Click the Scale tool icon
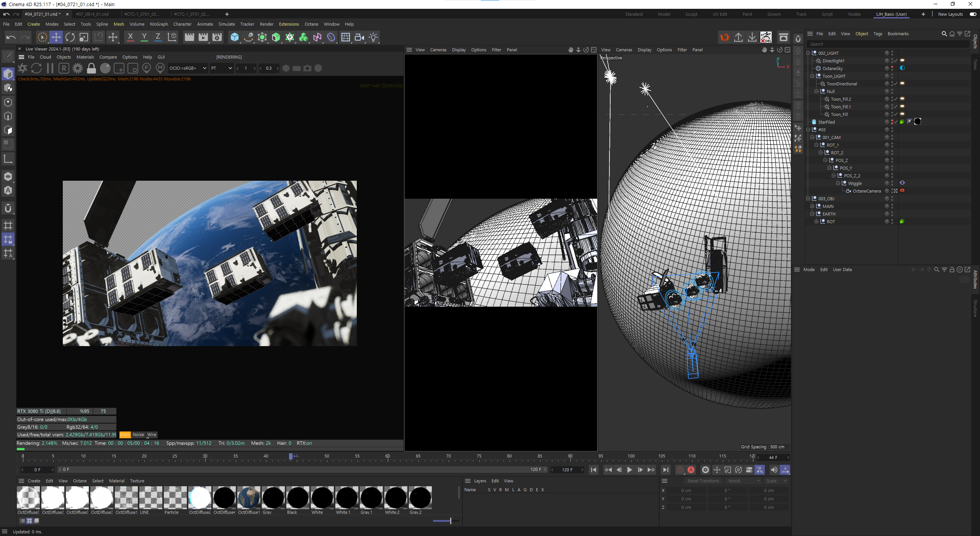Screen dimensions: 980x536 (84, 37)
